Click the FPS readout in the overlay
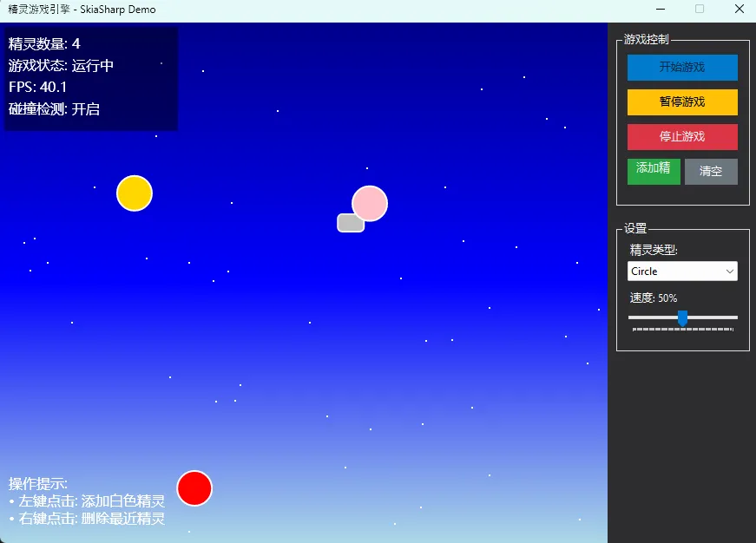The height and width of the screenshot is (543, 756). (38, 87)
